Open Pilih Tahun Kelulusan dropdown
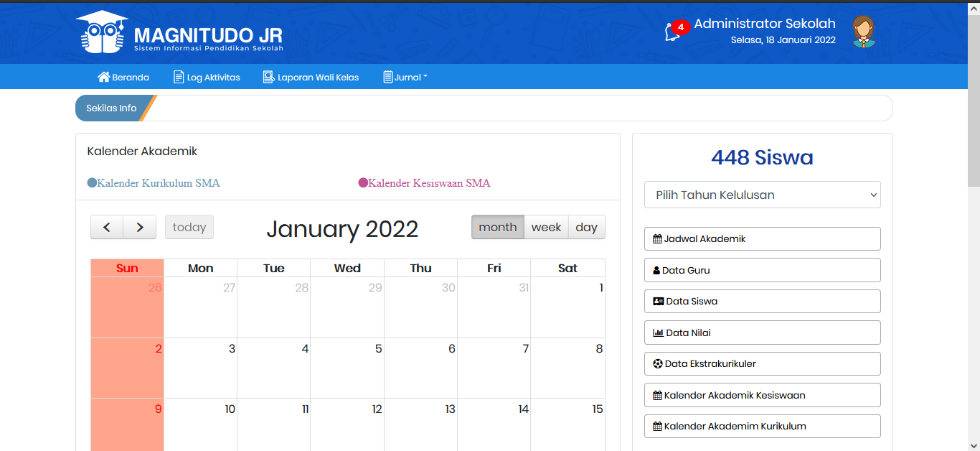Image resolution: width=980 pixels, height=451 pixels. tap(762, 195)
